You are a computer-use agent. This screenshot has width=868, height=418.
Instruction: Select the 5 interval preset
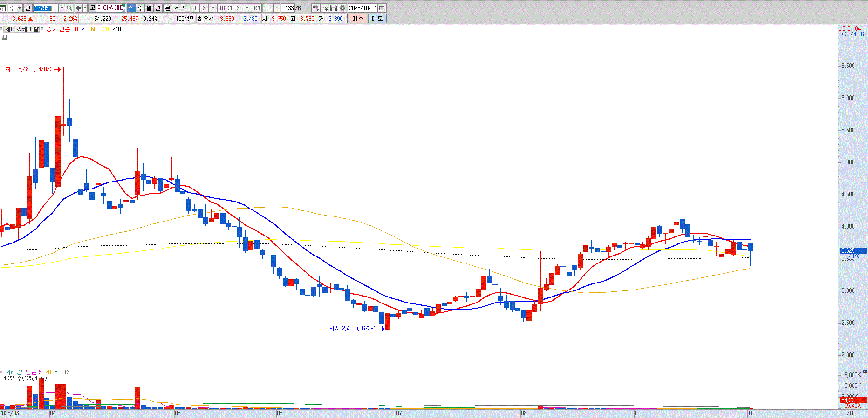(x=213, y=8)
